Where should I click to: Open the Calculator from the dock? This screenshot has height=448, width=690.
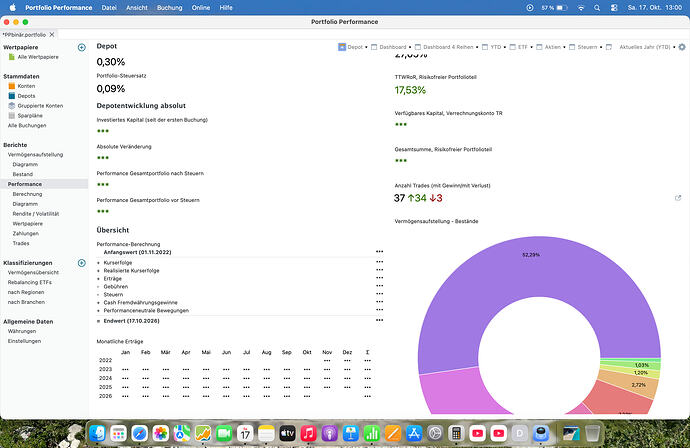(456, 433)
